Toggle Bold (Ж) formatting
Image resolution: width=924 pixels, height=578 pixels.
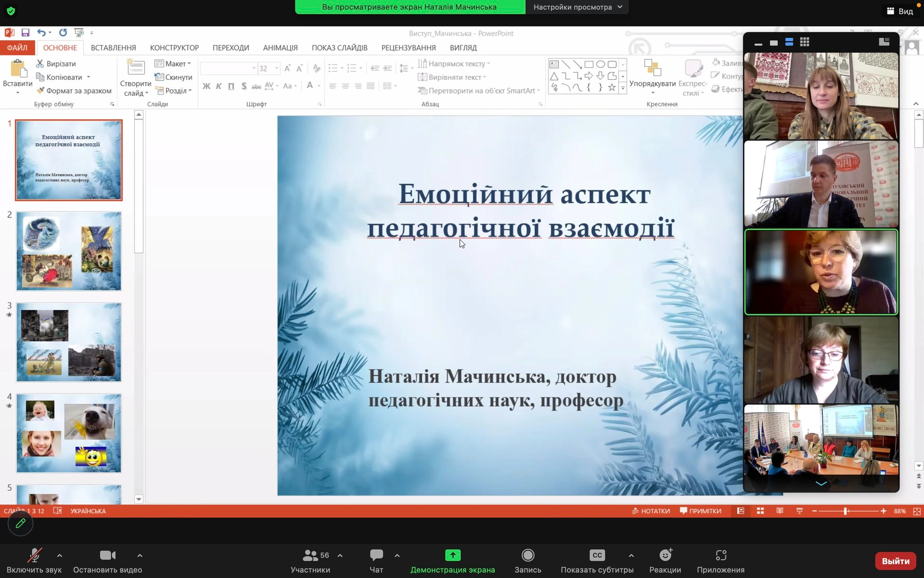[x=206, y=86]
